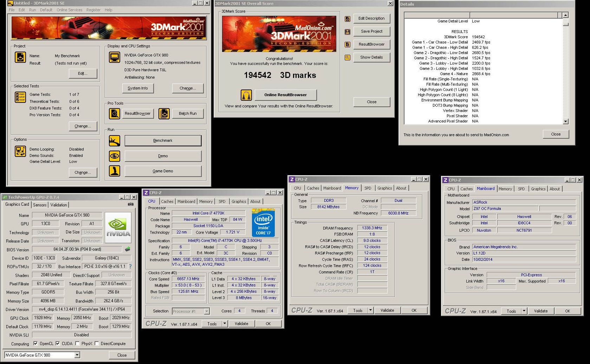Click the Batch Run icon in Pro Tools
This screenshot has height=364, width=590.
tap(164, 113)
